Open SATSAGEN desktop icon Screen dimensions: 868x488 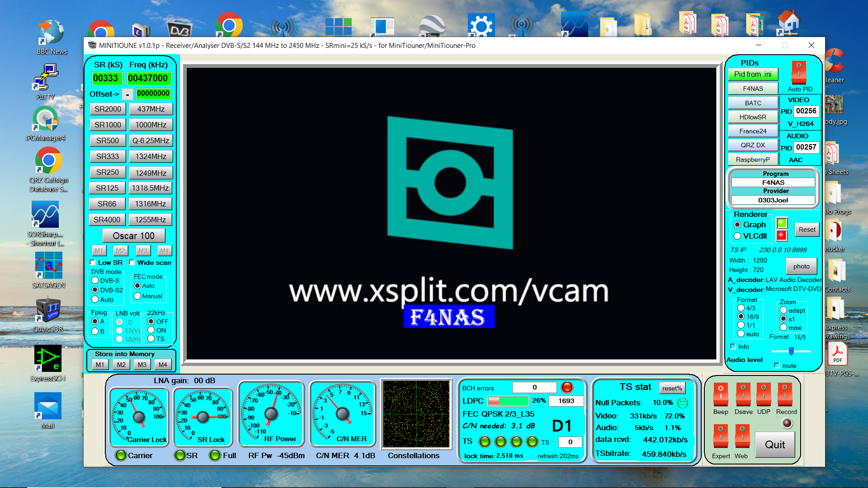pyautogui.click(x=49, y=270)
